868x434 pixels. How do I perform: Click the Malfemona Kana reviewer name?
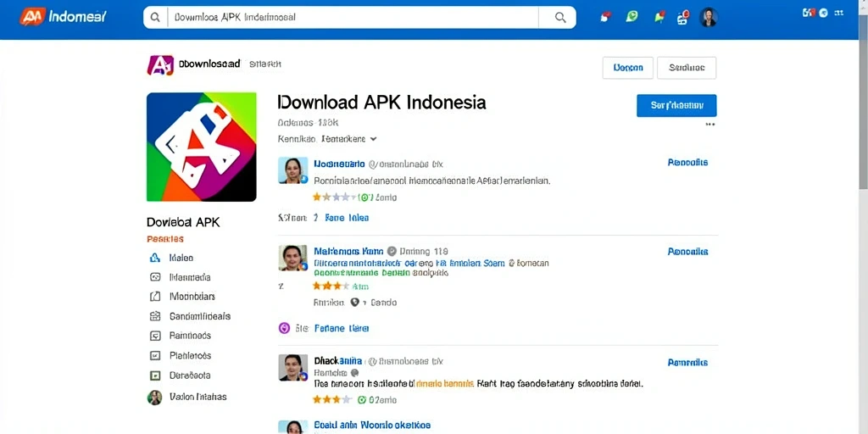[x=348, y=251]
